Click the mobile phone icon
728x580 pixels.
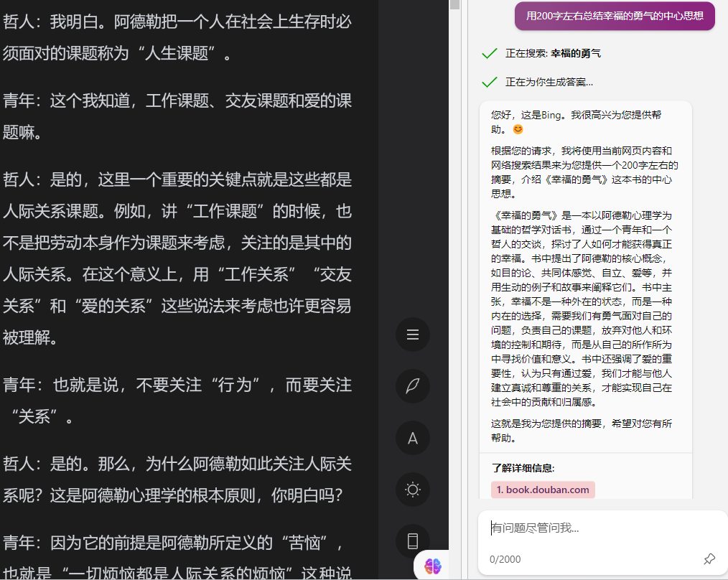pos(412,541)
